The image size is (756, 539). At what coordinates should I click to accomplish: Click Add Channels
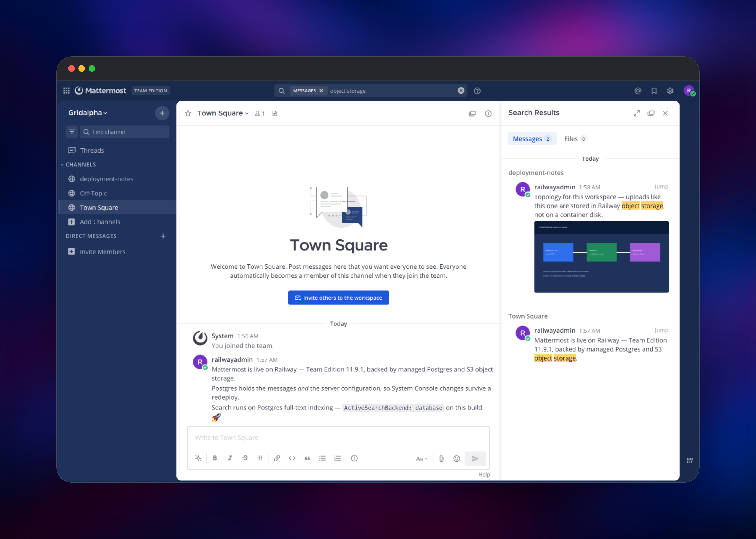pos(118,222)
